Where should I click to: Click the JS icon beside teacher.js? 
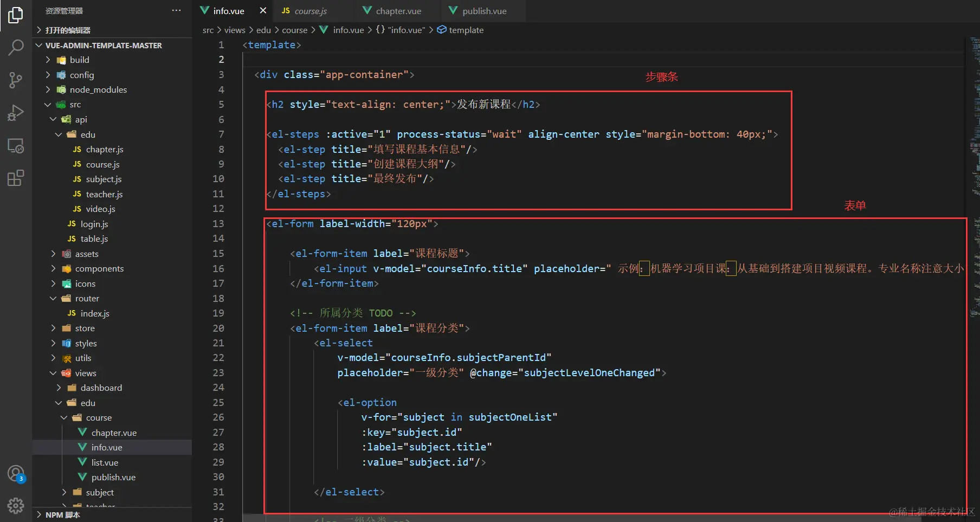pos(77,194)
